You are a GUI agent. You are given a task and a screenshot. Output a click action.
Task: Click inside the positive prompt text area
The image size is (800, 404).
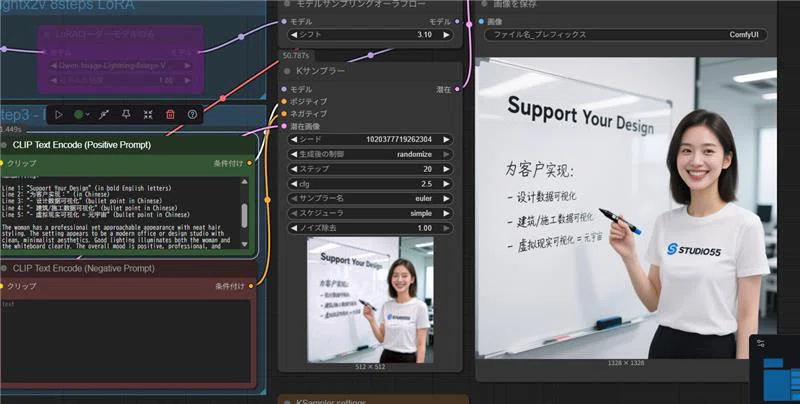120,213
